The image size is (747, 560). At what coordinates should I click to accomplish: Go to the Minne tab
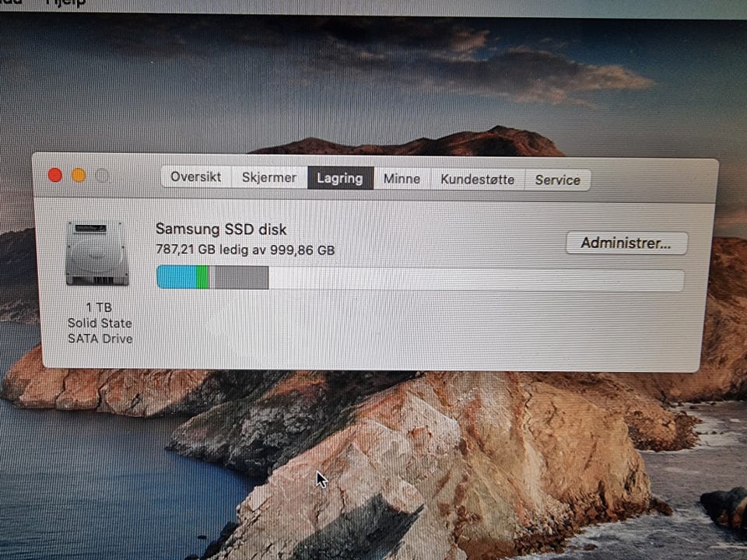[x=402, y=179]
